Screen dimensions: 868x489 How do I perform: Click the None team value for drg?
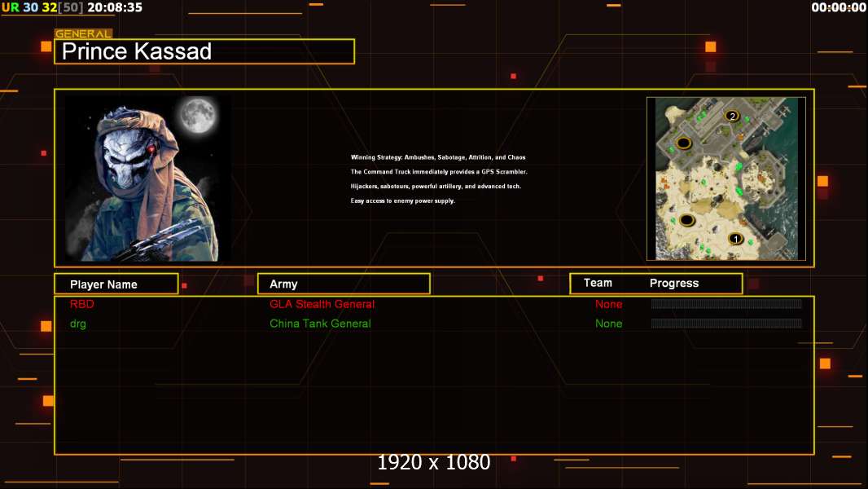point(608,324)
